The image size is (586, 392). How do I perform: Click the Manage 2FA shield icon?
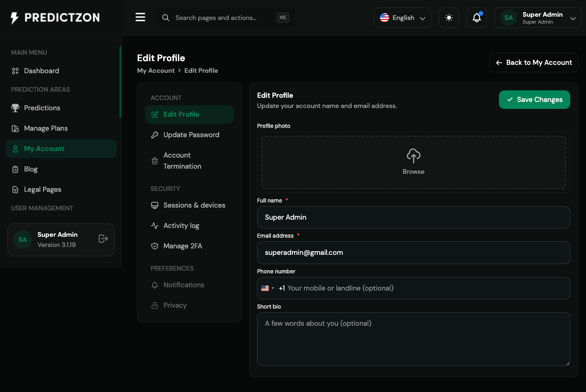click(x=155, y=246)
